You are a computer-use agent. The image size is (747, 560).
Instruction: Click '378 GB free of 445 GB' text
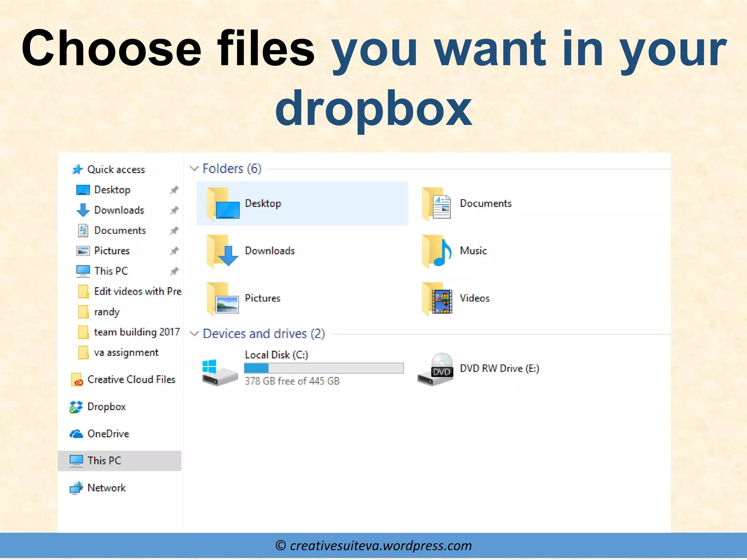click(292, 381)
